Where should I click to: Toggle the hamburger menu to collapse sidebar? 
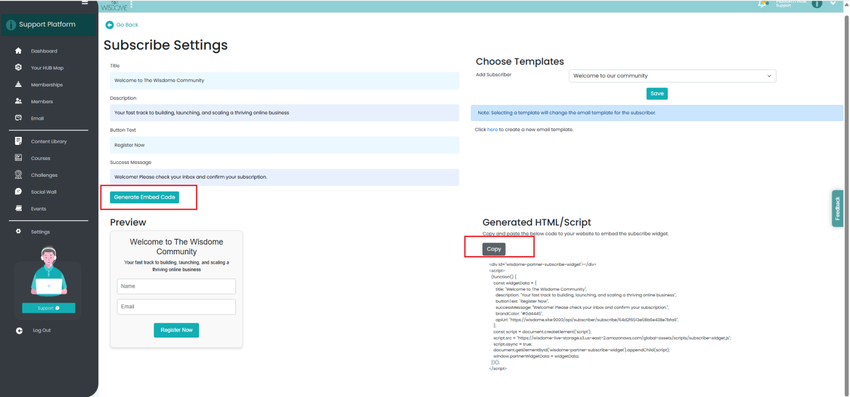85,2
